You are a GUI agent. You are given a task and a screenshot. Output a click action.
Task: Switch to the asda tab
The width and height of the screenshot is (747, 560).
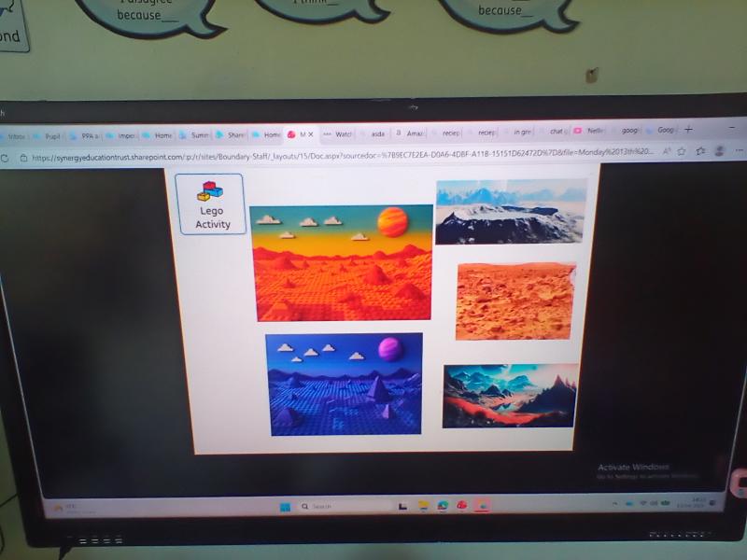coord(374,133)
